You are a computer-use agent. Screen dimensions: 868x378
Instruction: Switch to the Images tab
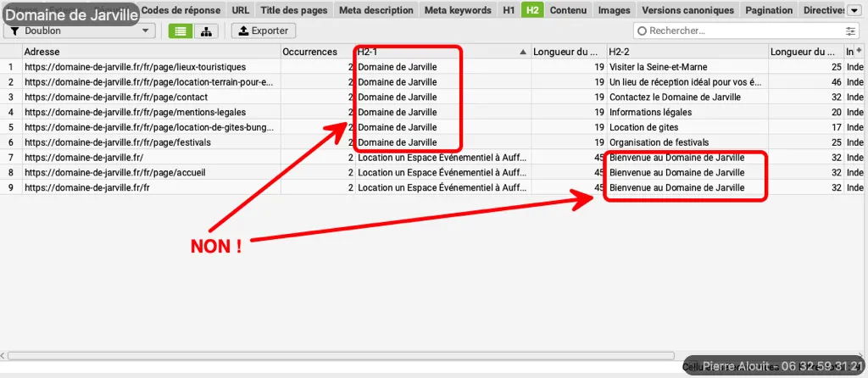coord(614,10)
